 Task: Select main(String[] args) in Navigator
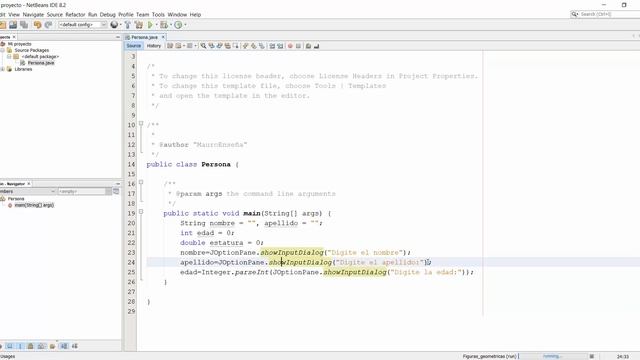pyautogui.click(x=34, y=205)
